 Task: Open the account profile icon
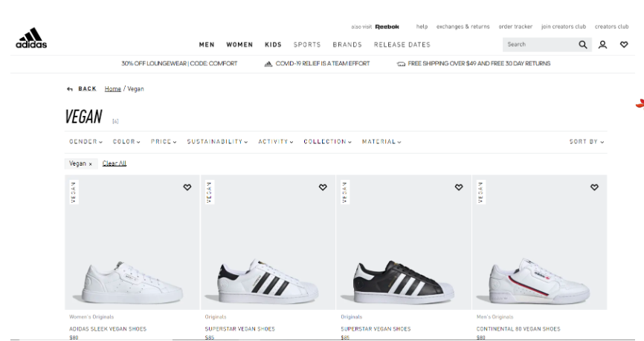click(602, 45)
